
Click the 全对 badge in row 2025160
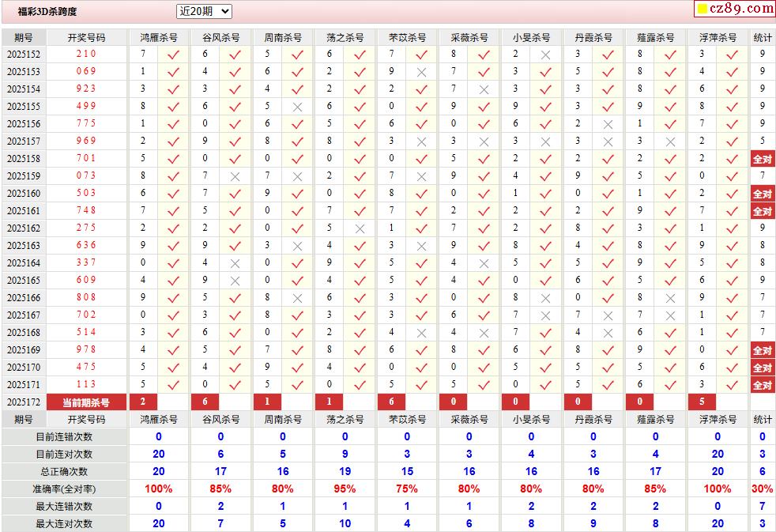[762, 194]
